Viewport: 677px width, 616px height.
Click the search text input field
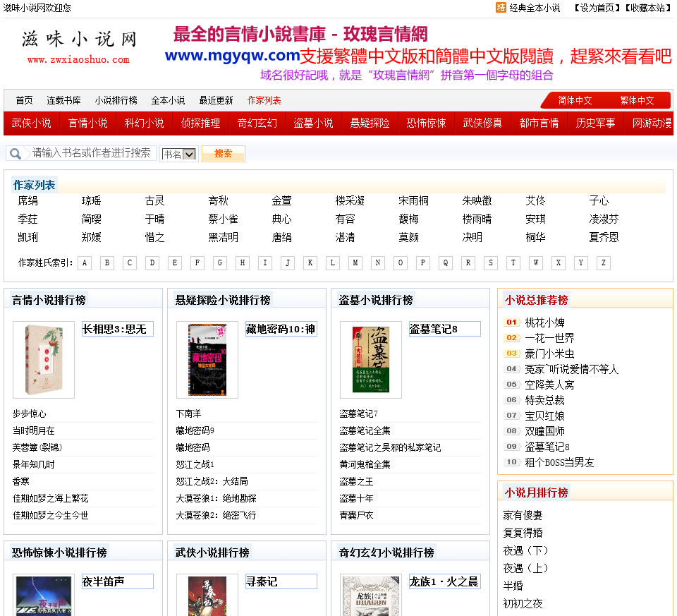[x=92, y=153]
